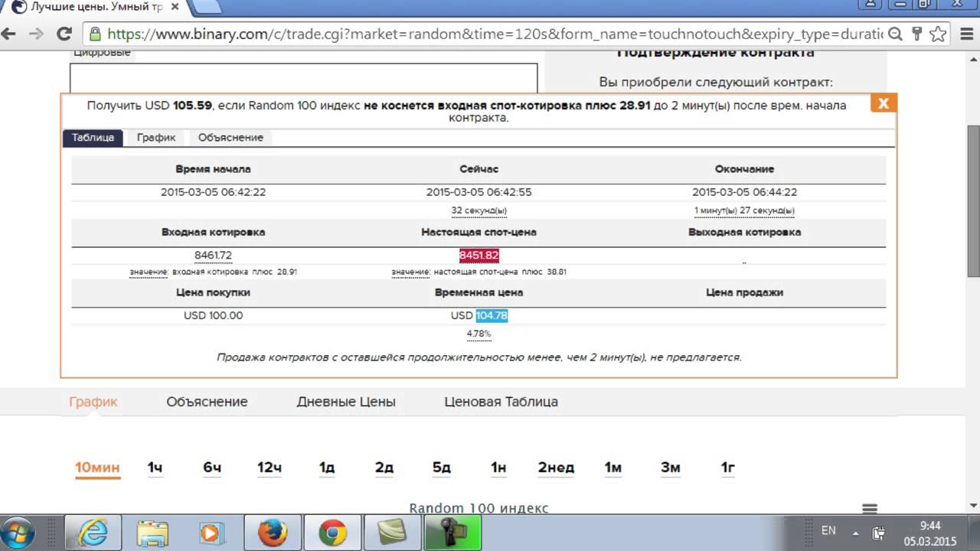Open the chart hamburger menu icon

869,508
